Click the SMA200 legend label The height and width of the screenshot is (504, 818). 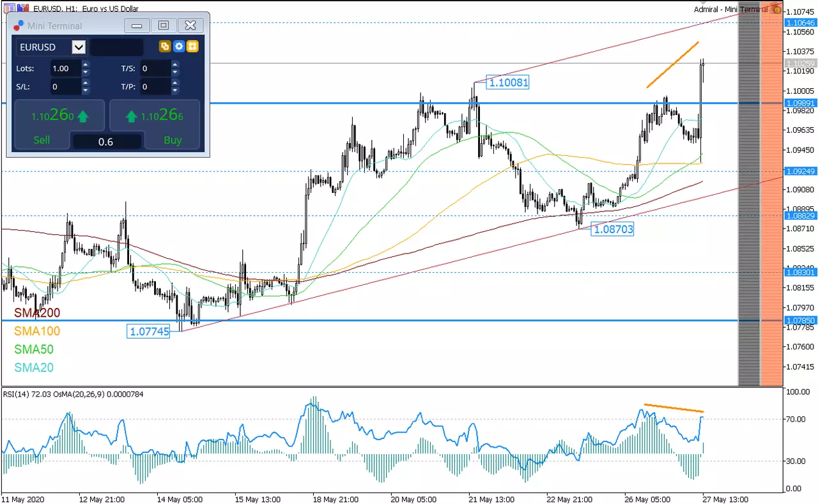tap(37, 313)
